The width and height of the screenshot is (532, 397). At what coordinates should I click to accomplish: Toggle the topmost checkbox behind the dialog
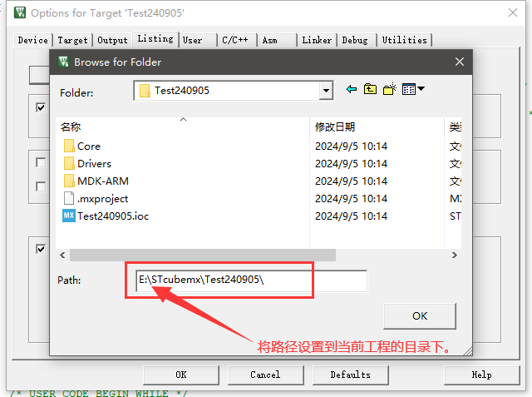(41, 107)
